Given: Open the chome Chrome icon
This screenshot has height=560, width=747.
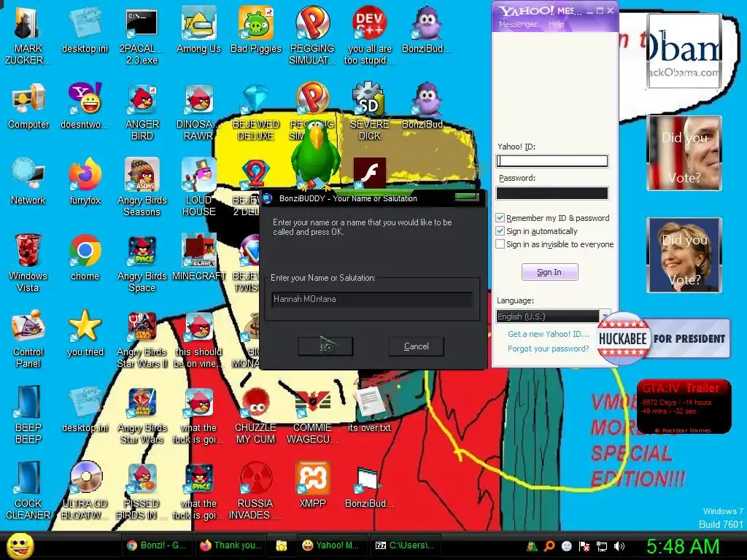Looking at the screenshot, I should click(x=85, y=257).
